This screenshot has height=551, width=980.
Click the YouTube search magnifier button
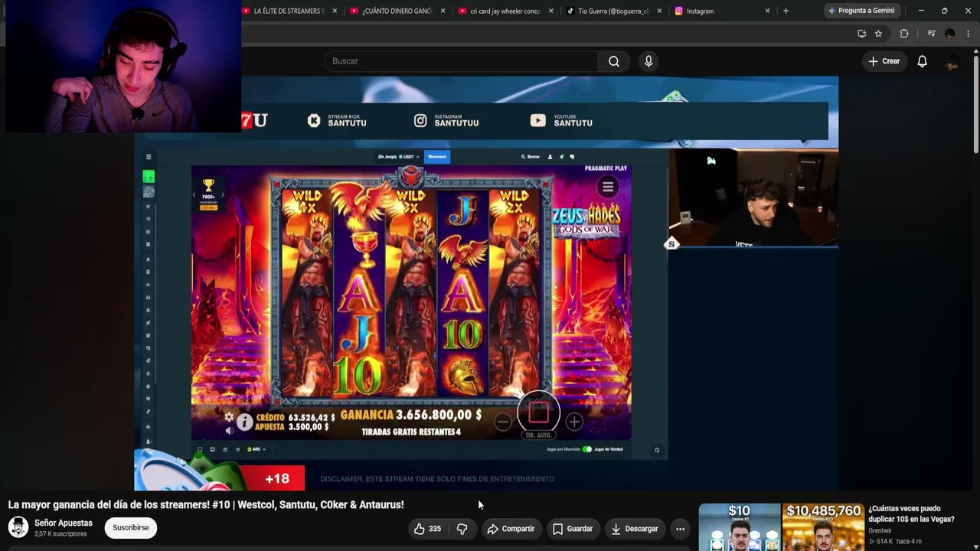pyautogui.click(x=614, y=61)
